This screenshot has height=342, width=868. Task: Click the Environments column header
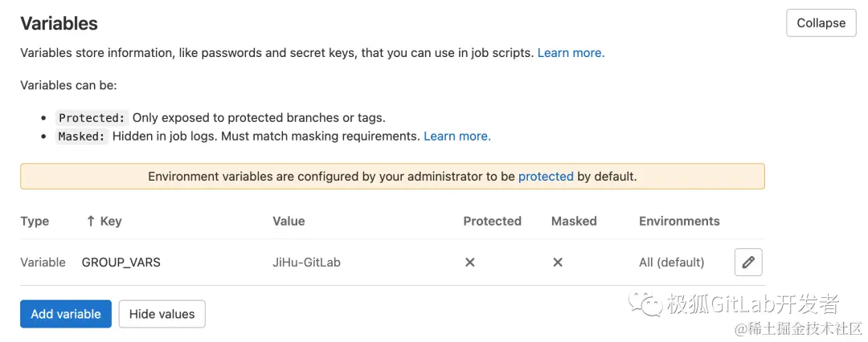tap(679, 221)
